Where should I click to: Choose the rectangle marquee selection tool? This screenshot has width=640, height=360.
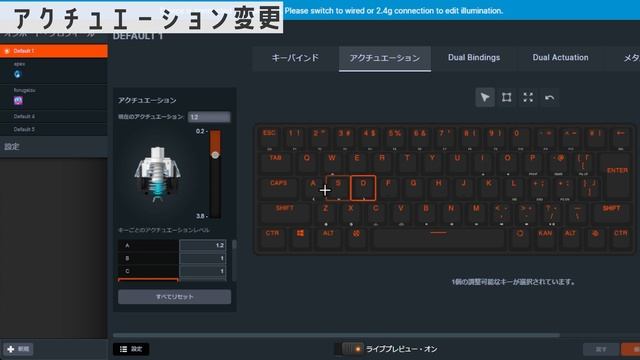pyautogui.click(x=507, y=98)
